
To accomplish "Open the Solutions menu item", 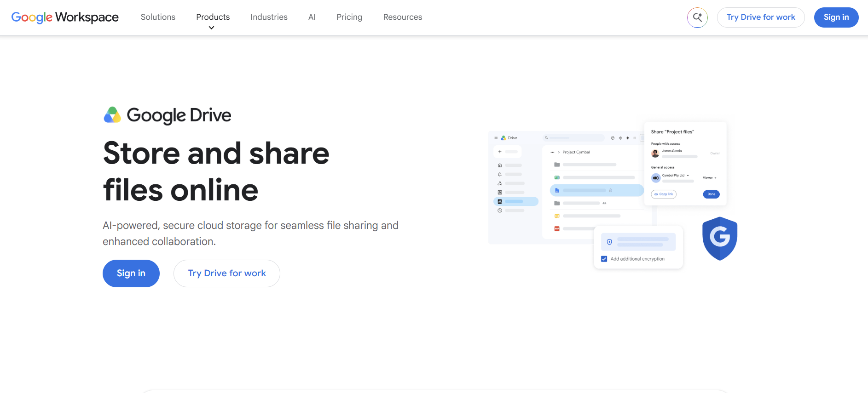I will pyautogui.click(x=158, y=17).
